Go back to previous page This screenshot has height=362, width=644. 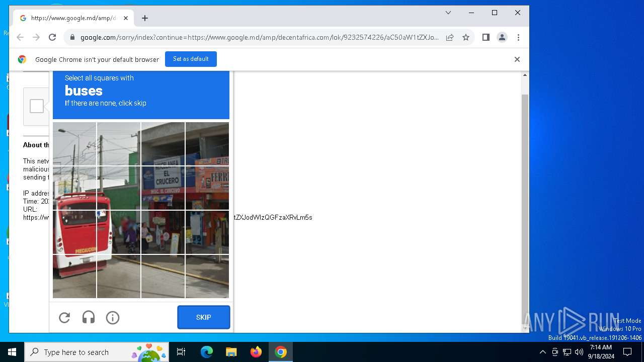coord(20,37)
